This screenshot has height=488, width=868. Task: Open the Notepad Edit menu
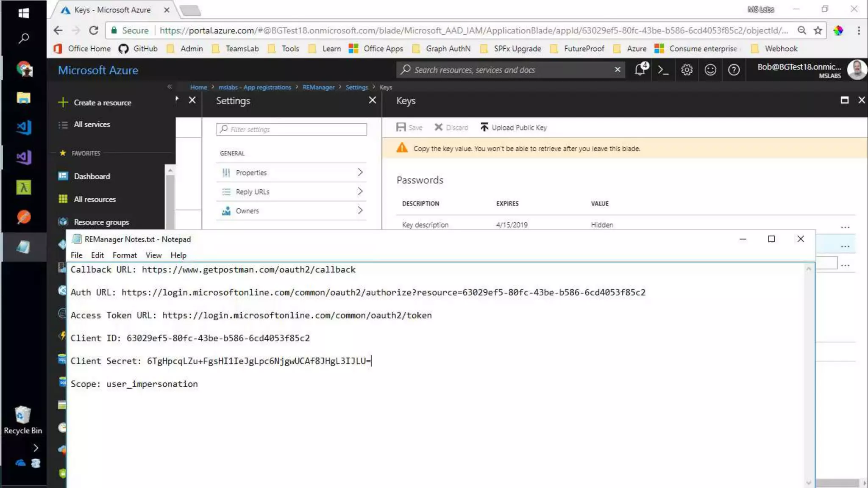(97, 255)
